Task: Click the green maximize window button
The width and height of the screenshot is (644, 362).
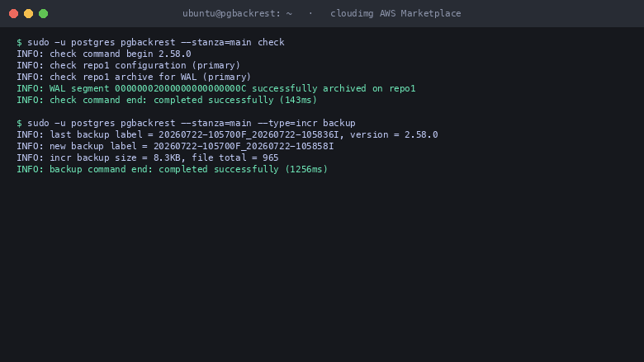Action: click(x=43, y=13)
